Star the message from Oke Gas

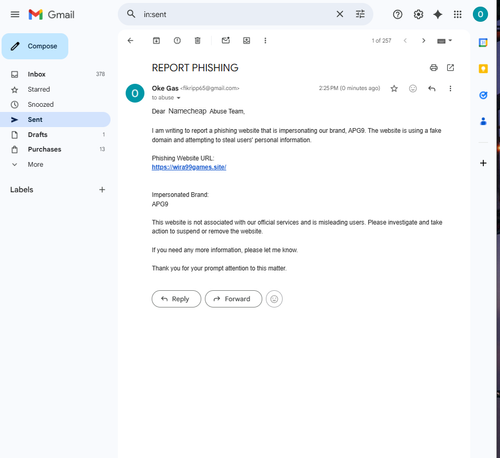394,88
